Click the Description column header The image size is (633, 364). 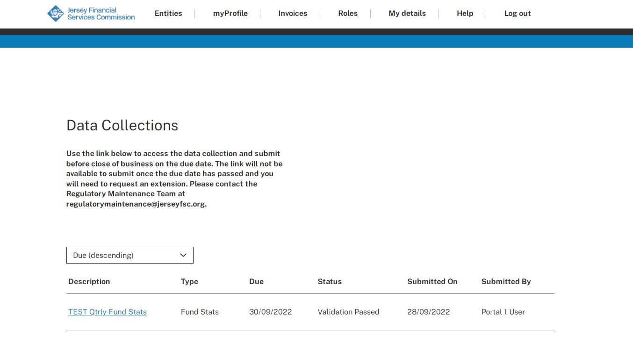pyautogui.click(x=89, y=282)
